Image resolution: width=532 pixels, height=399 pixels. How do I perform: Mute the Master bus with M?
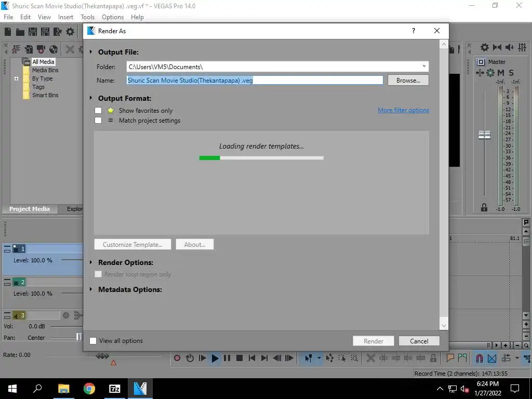501,73
